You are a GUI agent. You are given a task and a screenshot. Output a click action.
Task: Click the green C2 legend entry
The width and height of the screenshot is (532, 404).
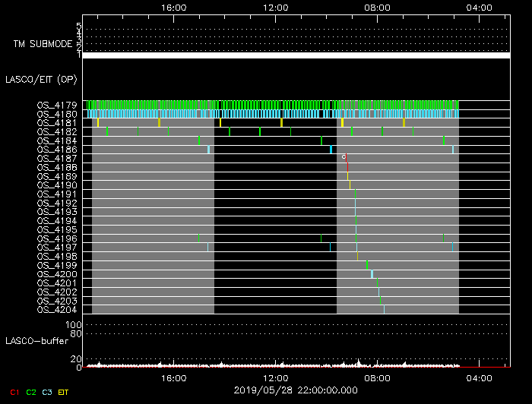[30, 392]
